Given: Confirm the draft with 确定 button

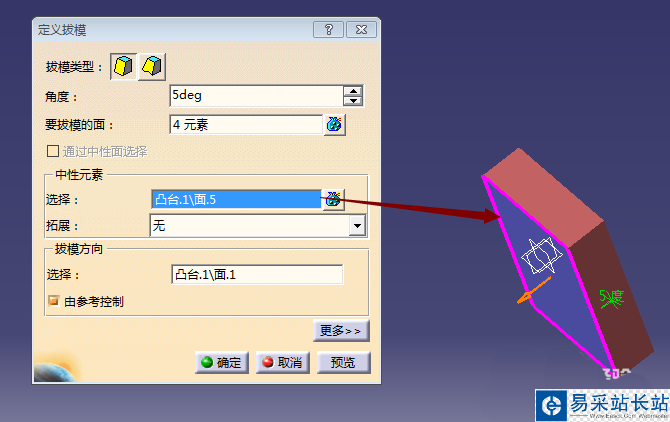Looking at the screenshot, I should 222,363.
